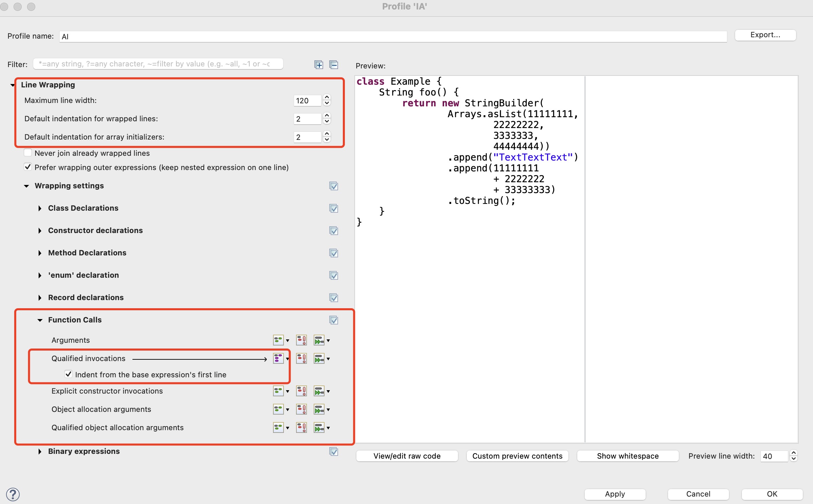Expand the 'enum' declaration tree item
Viewport: 813px width, 504px height.
40,275
